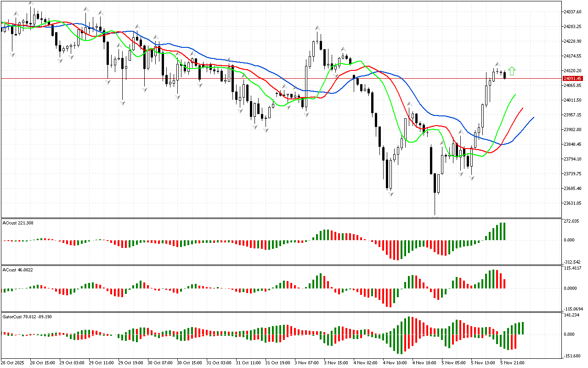Screen dimensions: 588x368
Task: Click the 28 Oct 2025 date label
Action: point(13,363)
